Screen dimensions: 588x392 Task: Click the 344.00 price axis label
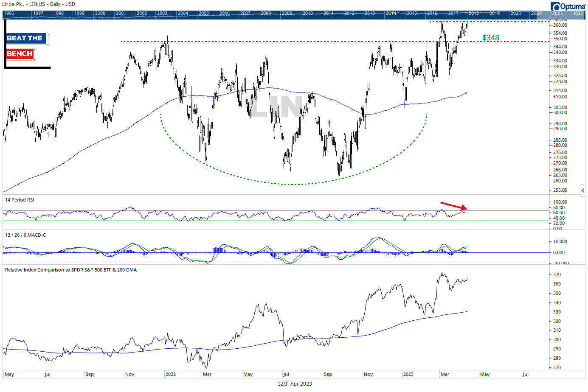tap(560, 47)
